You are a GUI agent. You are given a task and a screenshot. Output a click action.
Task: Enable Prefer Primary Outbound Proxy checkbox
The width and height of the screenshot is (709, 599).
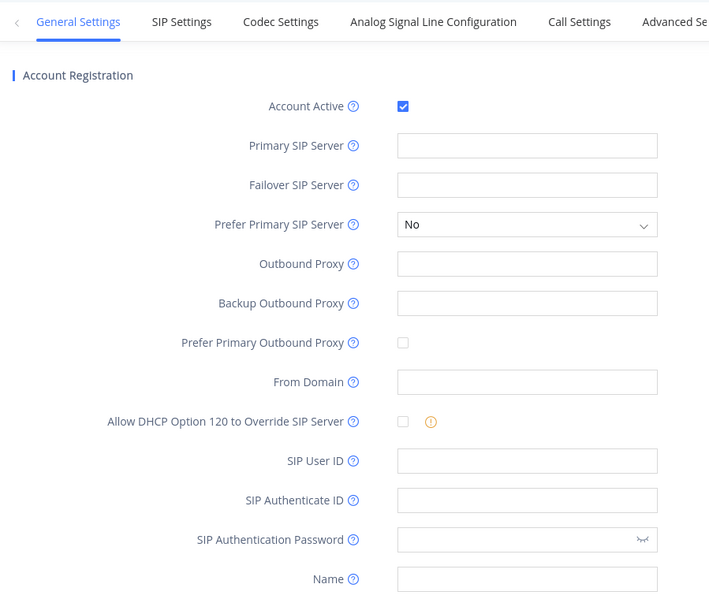pos(403,343)
